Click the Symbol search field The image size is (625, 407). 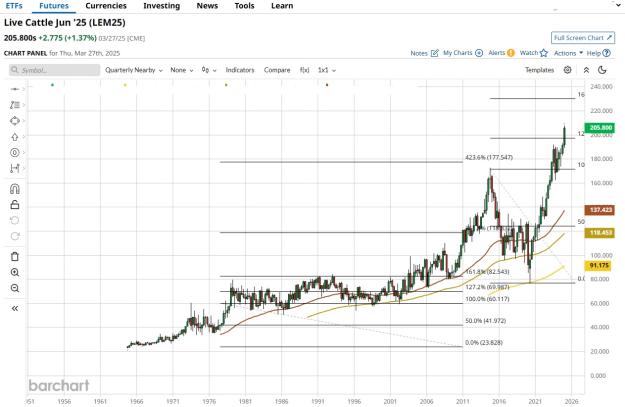(x=55, y=70)
